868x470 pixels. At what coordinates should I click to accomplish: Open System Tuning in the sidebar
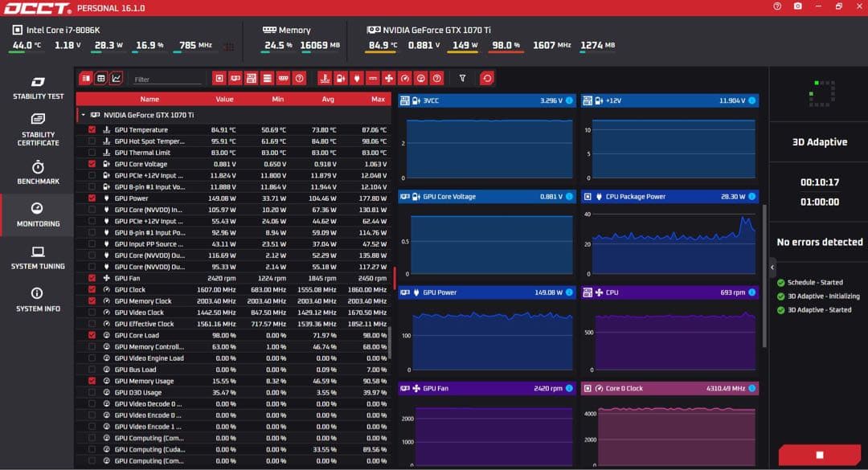[38, 258]
